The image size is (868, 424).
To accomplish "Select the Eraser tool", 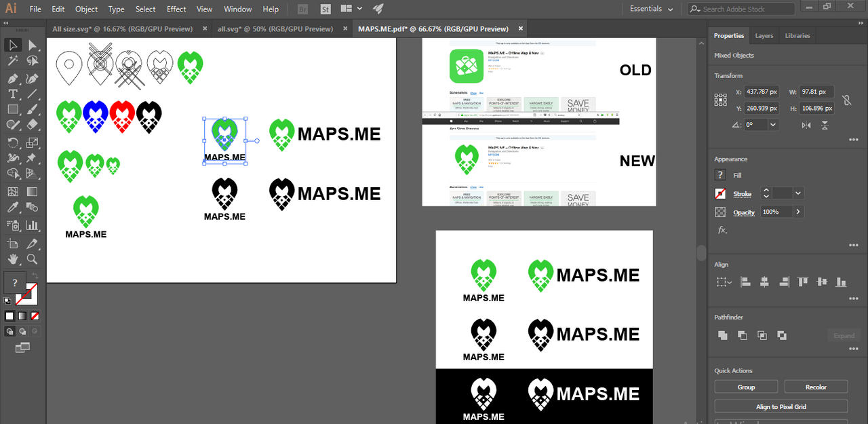I will point(32,125).
